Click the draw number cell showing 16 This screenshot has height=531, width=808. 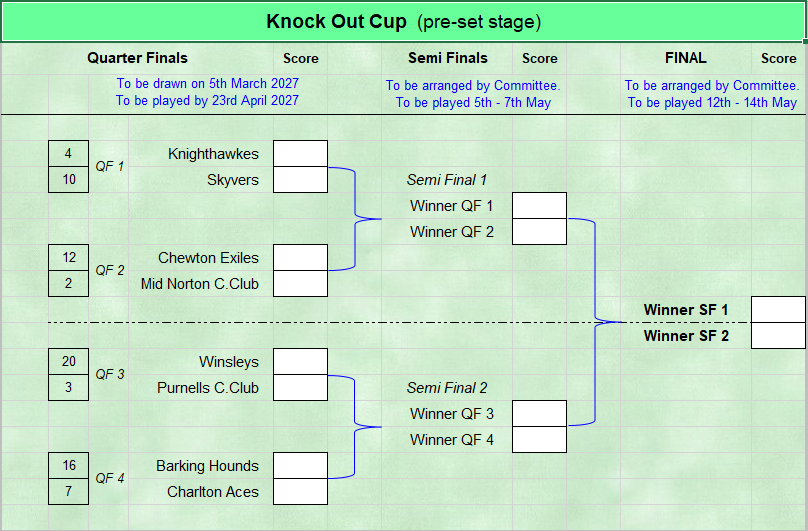click(69, 466)
